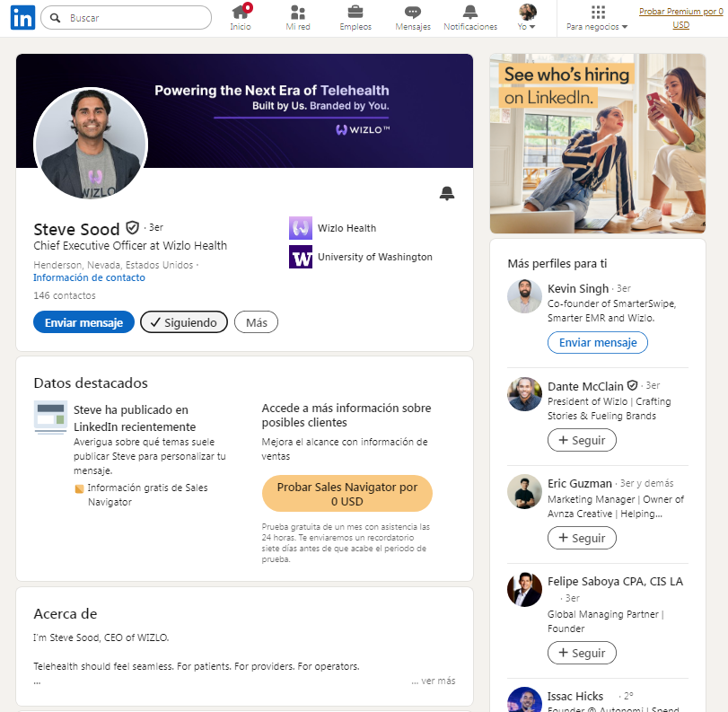Open Dante McClain's profile photo
The image size is (728, 712).
click(524, 394)
